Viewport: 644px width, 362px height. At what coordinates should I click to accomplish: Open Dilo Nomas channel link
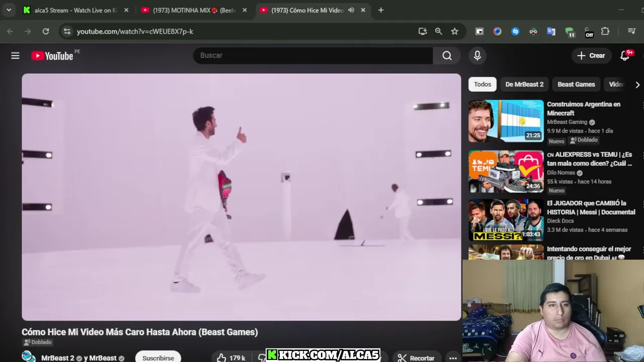pos(561,172)
